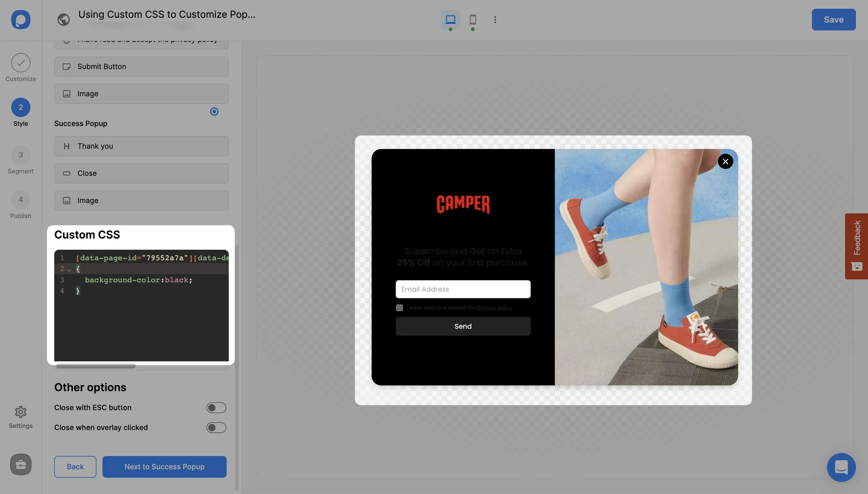The image size is (868, 494).
Task: Click the horizontal scrollbar under CSS editor
Action: [96, 366]
